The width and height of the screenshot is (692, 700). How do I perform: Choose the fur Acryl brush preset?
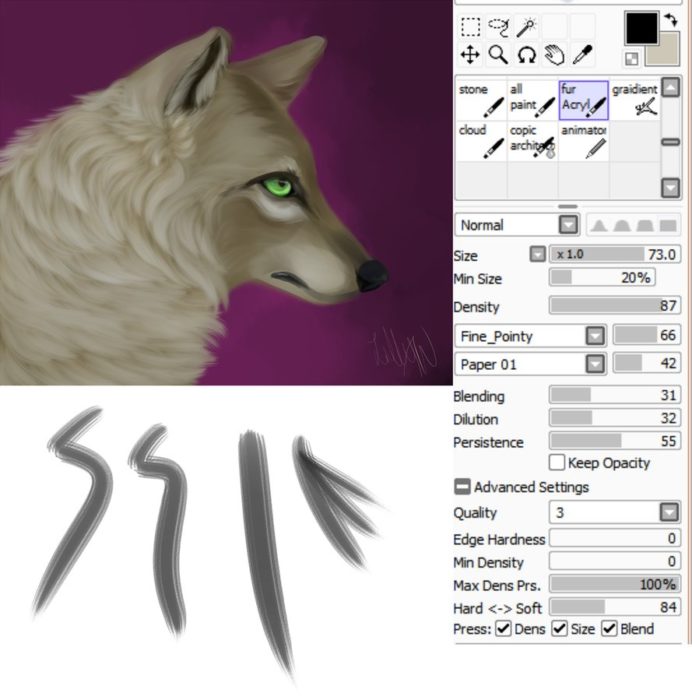click(584, 100)
